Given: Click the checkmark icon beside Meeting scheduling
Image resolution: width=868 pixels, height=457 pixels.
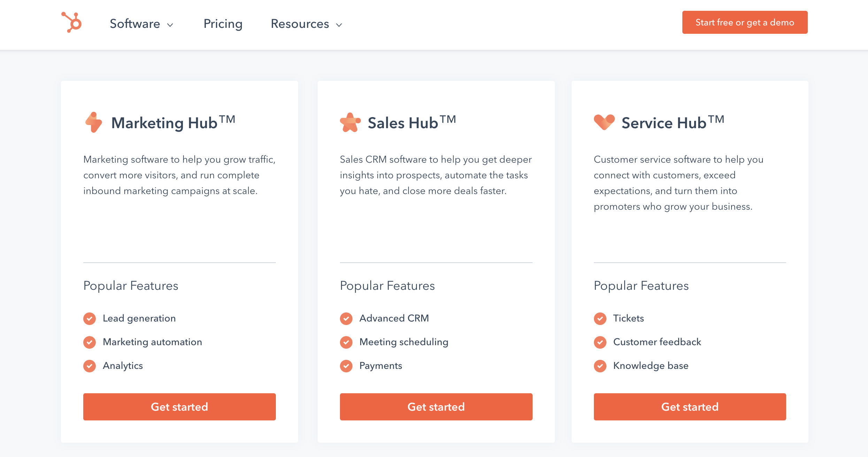Looking at the screenshot, I should pyautogui.click(x=346, y=342).
